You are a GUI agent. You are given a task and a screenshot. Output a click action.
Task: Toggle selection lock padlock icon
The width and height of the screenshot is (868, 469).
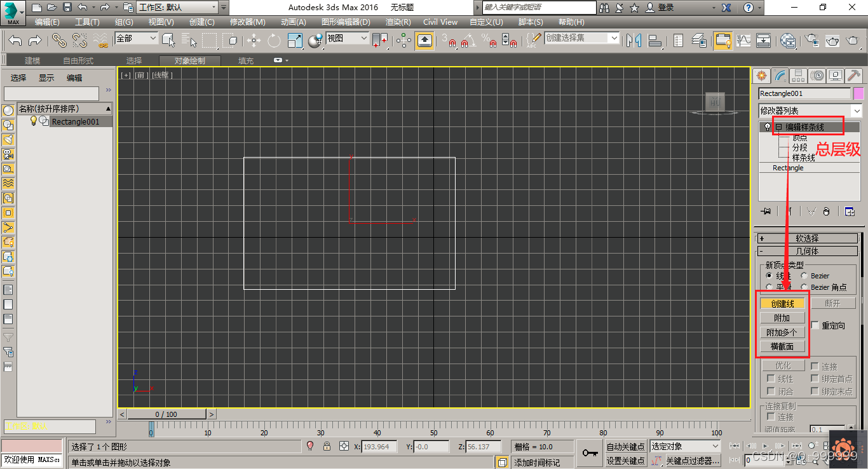[x=327, y=446]
